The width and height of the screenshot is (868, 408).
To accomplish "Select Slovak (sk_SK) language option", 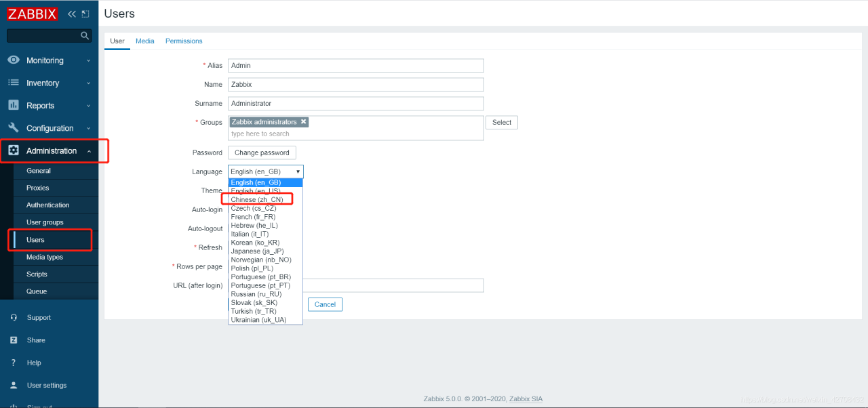I will tap(265, 303).
